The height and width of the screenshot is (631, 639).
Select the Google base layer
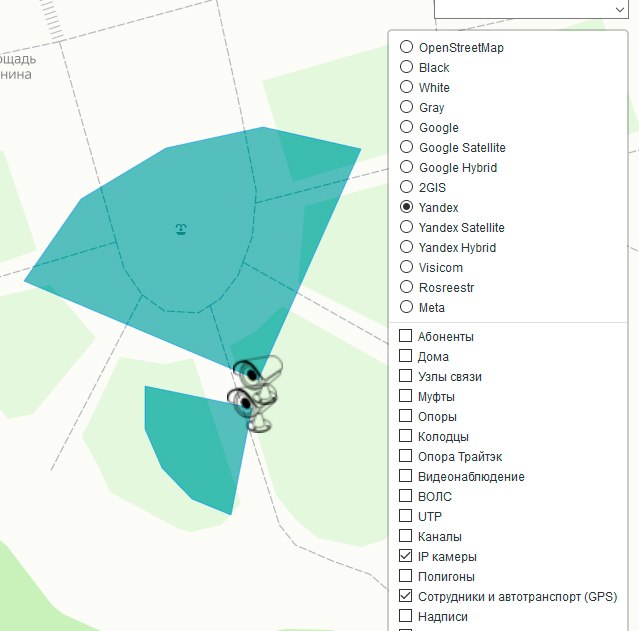[x=406, y=127]
